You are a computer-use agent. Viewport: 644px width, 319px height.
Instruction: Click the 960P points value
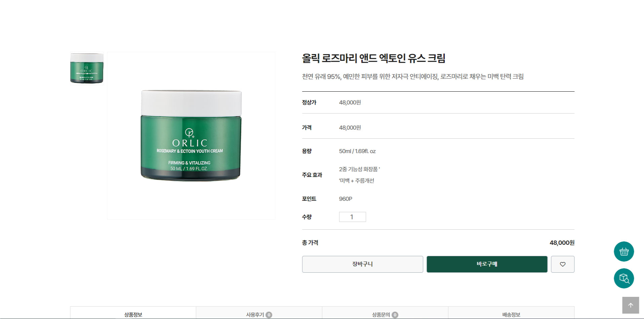[x=345, y=199]
